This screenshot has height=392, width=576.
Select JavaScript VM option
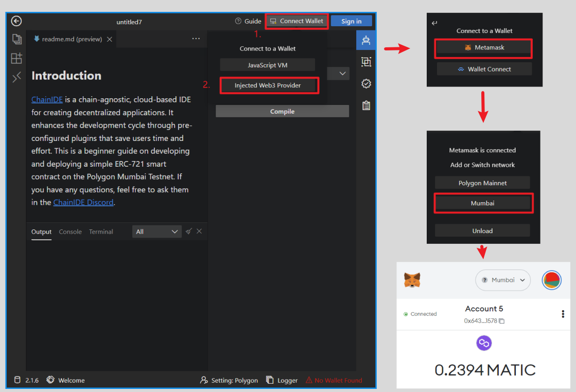click(268, 65)
